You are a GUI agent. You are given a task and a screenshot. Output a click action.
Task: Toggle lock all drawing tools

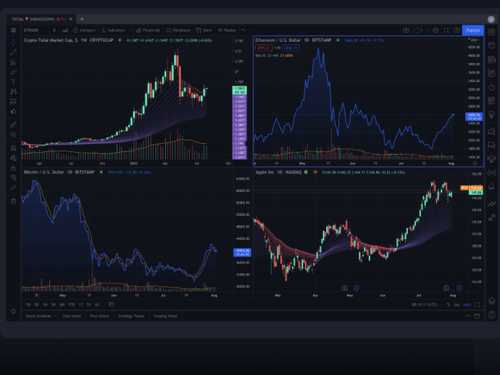point(13,168)
